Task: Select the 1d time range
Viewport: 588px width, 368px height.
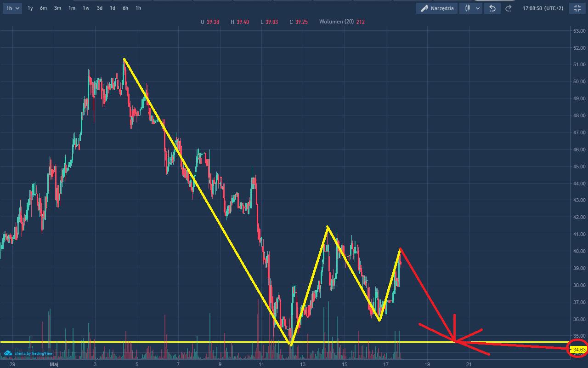Action: (112, 8)
